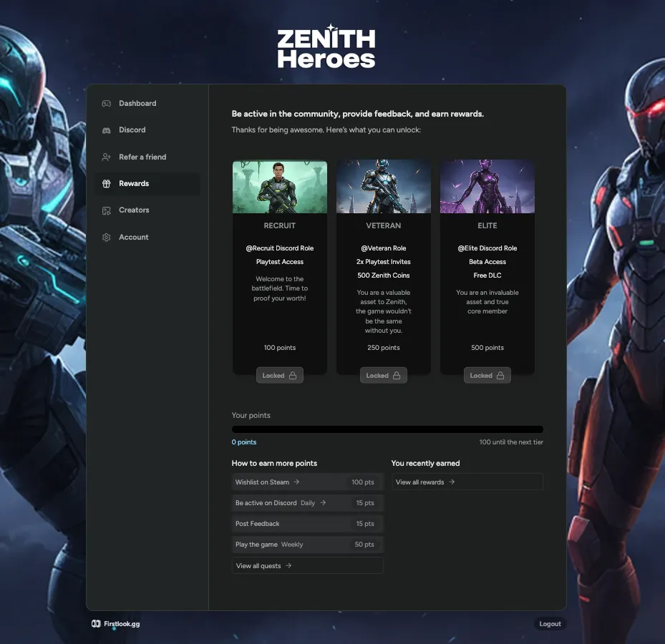
Task: Click the Creators icon in sidebar
Action: click(x=106, y=210)
